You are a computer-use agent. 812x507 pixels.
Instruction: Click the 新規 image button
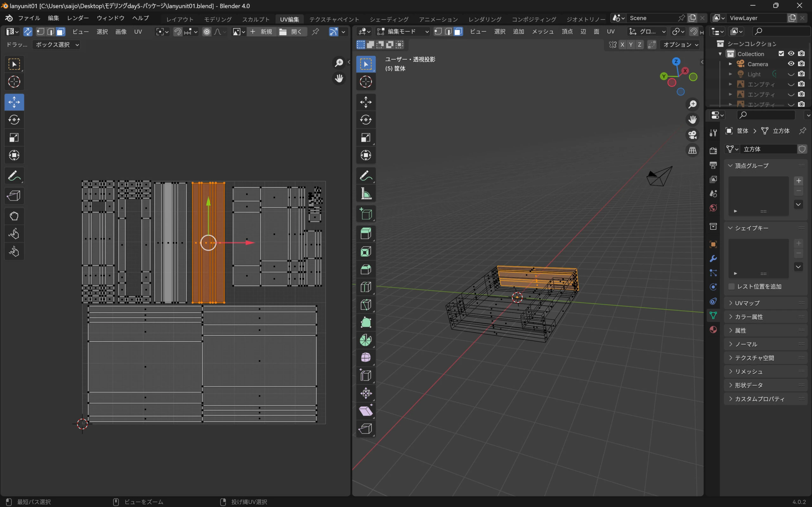[x=262, y=31]
